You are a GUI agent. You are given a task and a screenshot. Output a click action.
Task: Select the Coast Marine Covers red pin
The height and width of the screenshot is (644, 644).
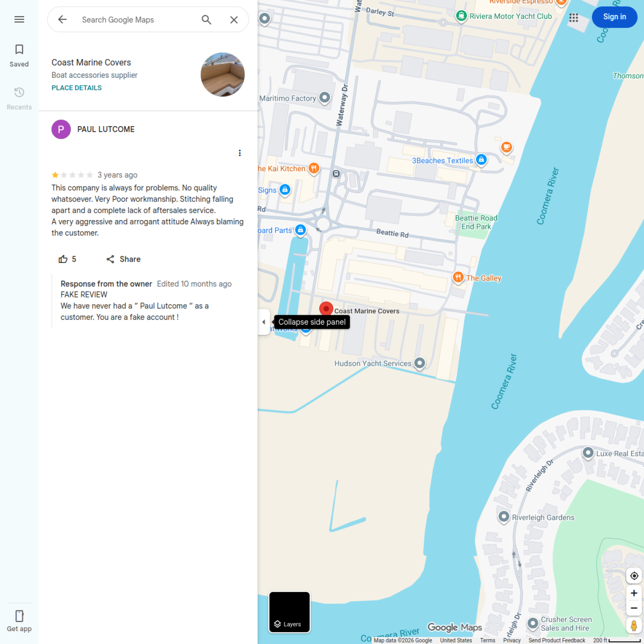pyautogui.click(x=326, y=309)
